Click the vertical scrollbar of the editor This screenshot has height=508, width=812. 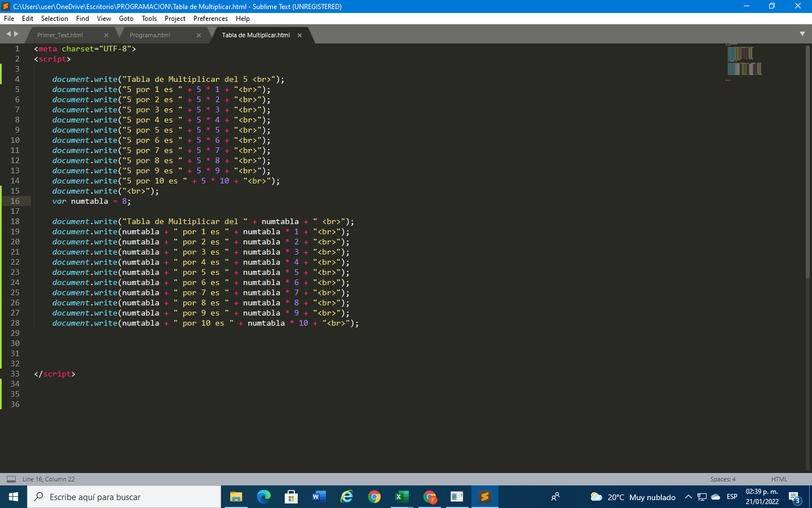pos(808,161)
